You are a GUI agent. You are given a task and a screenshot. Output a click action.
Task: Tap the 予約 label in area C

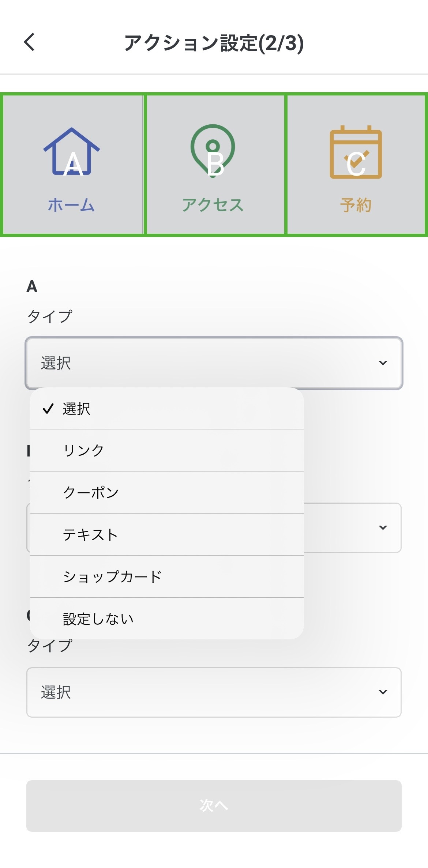pos(356,205)
